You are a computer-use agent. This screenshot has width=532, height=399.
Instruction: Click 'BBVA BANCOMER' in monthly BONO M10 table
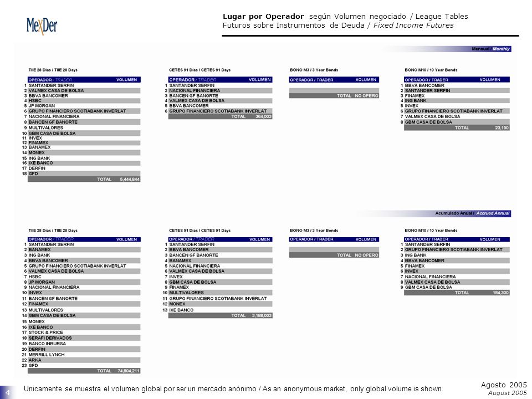[x=424, y=85]
